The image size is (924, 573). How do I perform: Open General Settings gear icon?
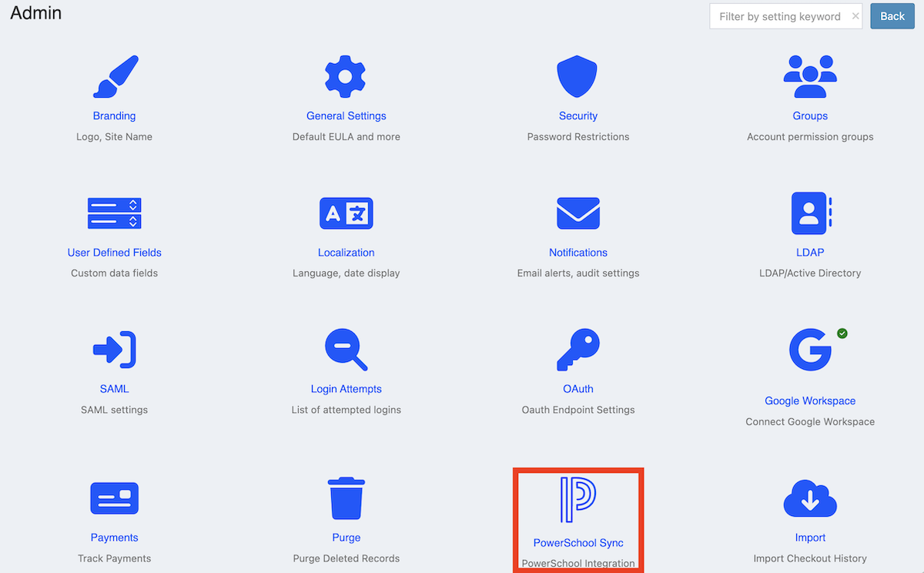tap(346, 76)
